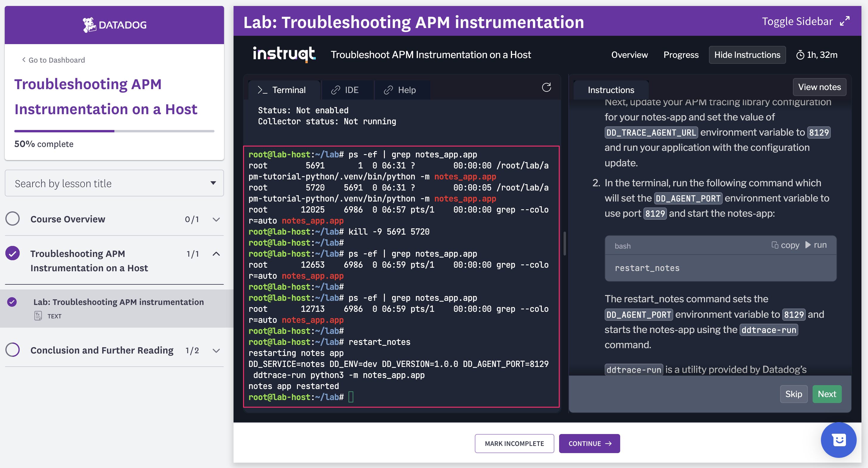Click the refresh terminal icon
The width and height of the screenshot is (868, 468).
point(546,88)
